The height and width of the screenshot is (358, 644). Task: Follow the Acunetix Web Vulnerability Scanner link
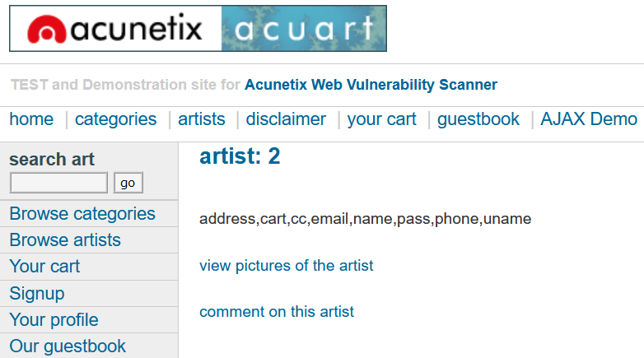pyautogui.click(x=371, y=85)
